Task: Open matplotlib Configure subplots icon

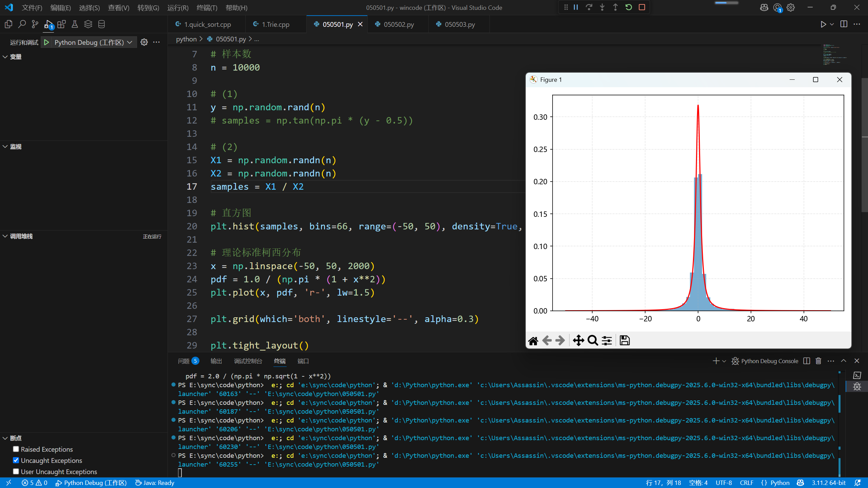Action: click(607, 340)
